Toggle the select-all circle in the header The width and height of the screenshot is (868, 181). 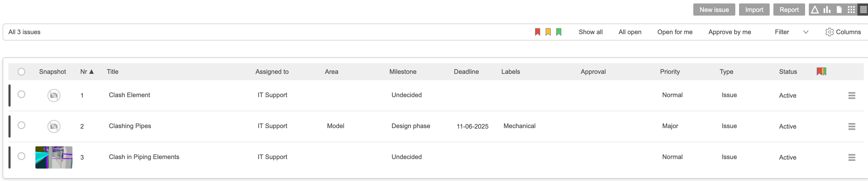pyautogui.click(x=22, y=72)
